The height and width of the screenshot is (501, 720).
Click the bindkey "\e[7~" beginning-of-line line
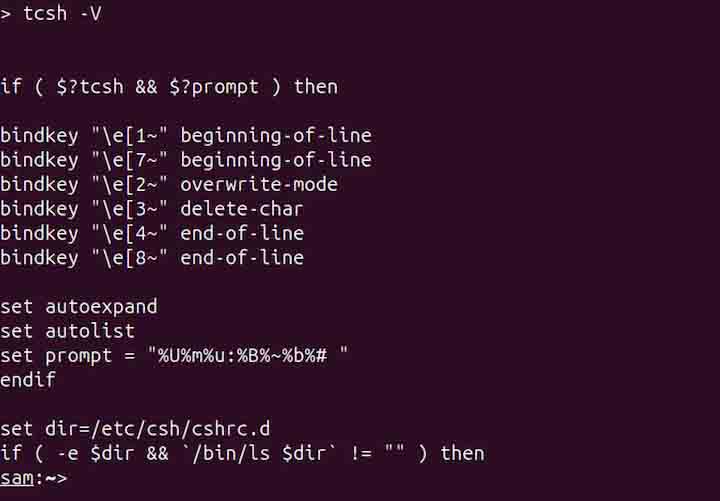[x=185, y=160]
